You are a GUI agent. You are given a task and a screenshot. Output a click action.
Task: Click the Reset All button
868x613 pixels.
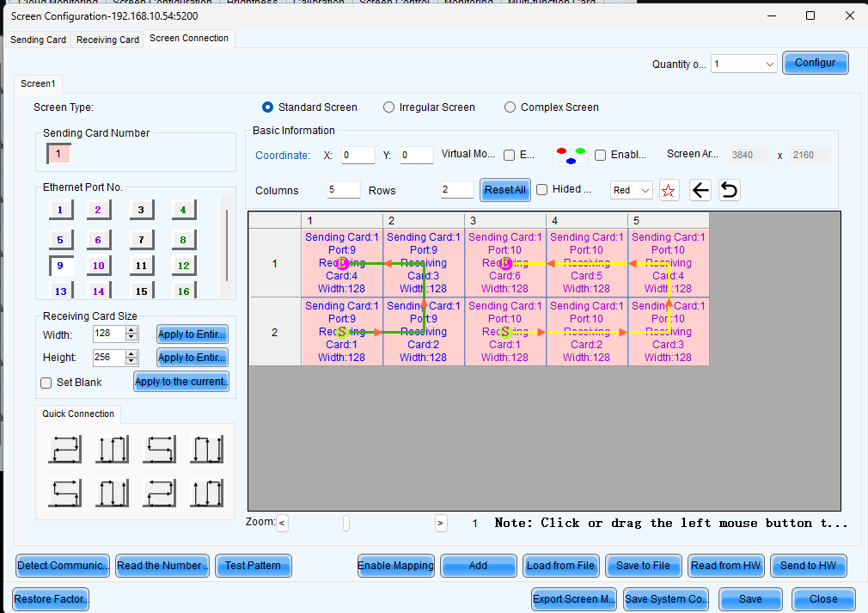[505, 190]
